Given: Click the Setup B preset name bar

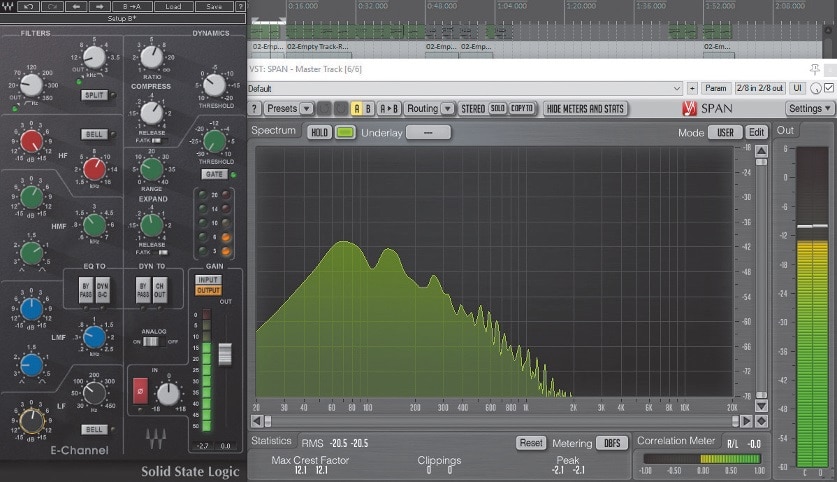Looking at the screenshot, I should (x=122, y=19).
